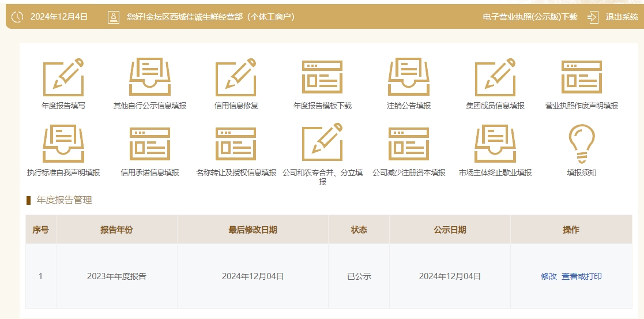Click the 公司减少注册资本填报 icon
This screenshot has width=644, height=319.
click(x=409, y=144)
